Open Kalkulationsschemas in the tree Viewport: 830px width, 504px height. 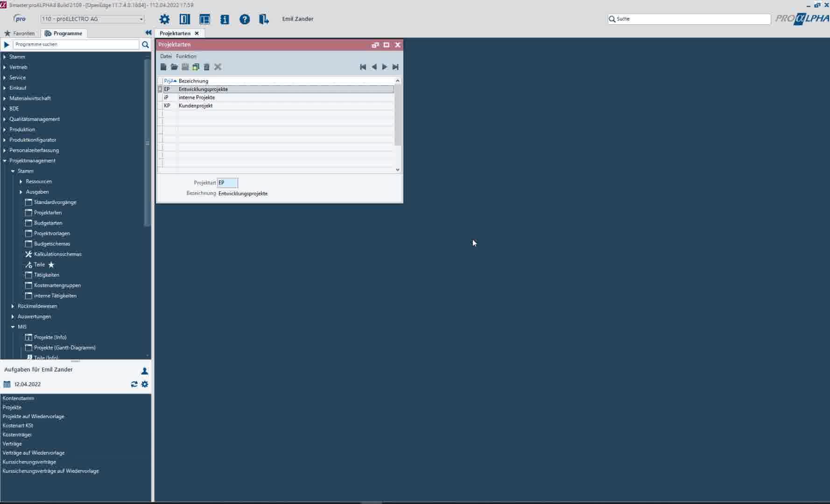point(58,254)
